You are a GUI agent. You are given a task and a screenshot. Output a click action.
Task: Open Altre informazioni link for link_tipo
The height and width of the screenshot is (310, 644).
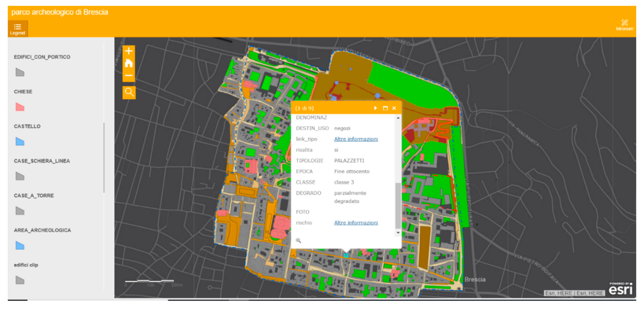pyautogui.click(x=356, y=139)
